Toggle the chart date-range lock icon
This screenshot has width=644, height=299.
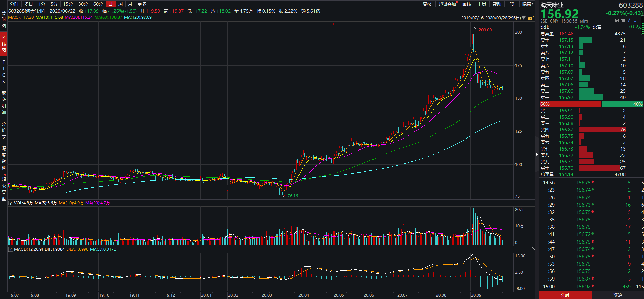click(x=531, y=18)
